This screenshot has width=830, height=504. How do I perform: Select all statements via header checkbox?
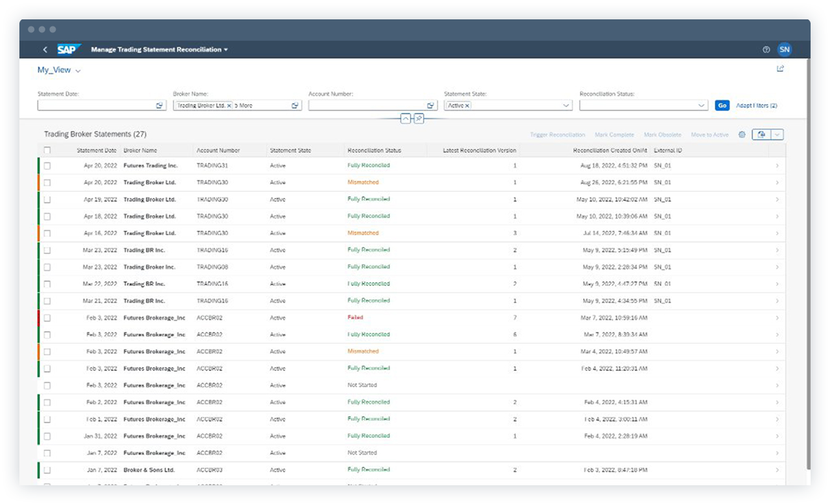click(x=48, y=149)
